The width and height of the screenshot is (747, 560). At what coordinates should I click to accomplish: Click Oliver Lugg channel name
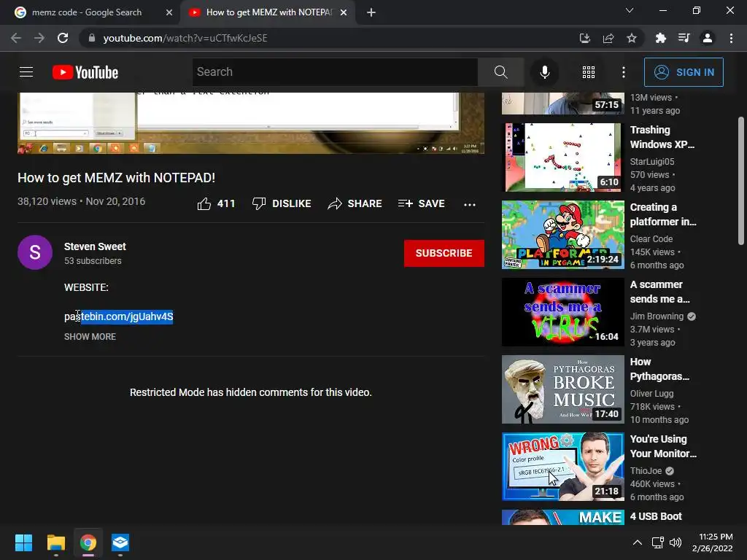pos(651,394)
